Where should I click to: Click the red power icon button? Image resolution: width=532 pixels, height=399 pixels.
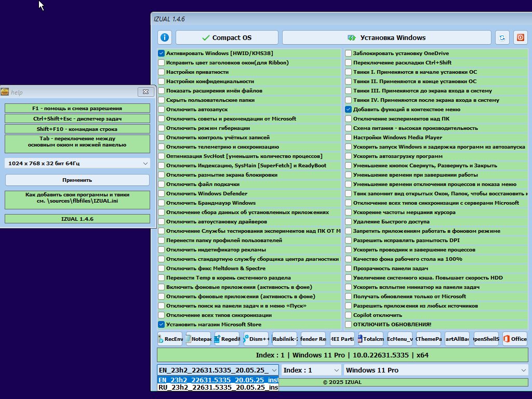520,37
